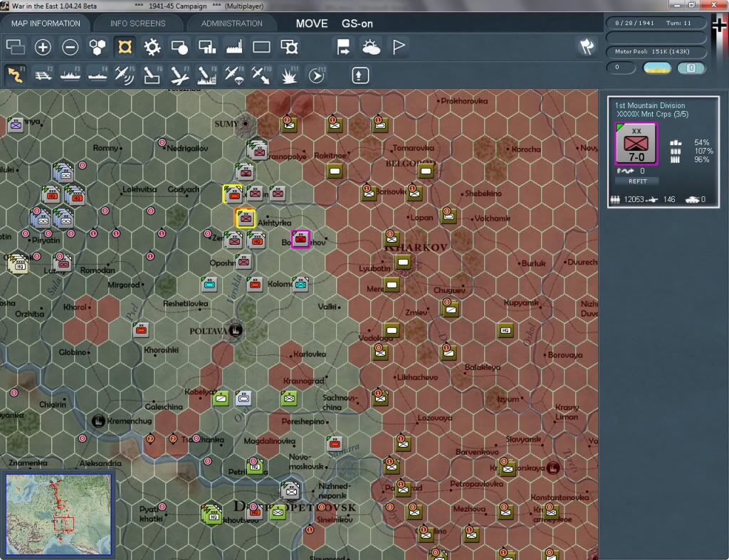Select the F5 air reconnaissance mode
The height and width of the screenshot is (560, 729).
125,75
